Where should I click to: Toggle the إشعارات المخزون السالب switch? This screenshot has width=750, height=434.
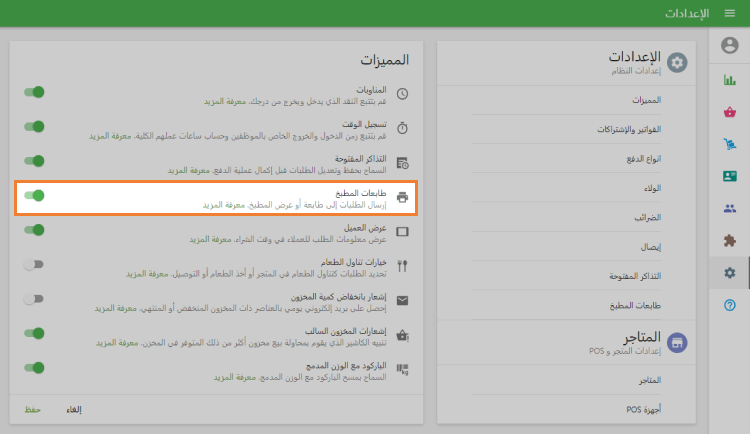pos(34,333)
